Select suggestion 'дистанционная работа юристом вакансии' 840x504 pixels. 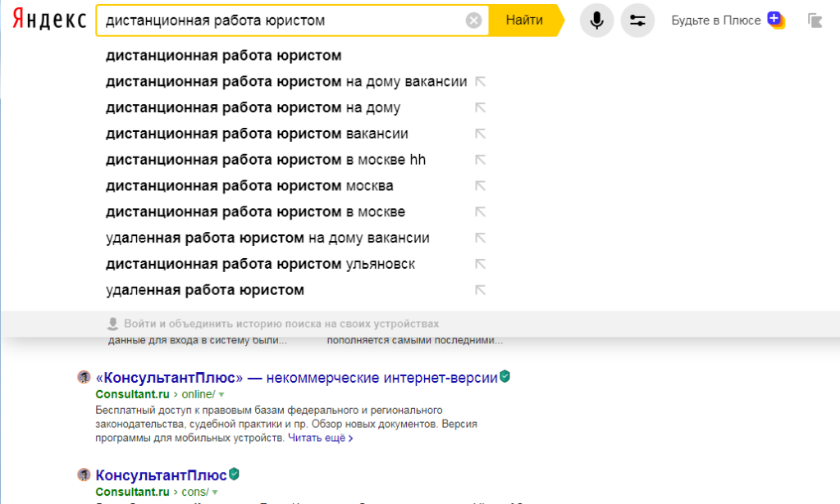257,134
